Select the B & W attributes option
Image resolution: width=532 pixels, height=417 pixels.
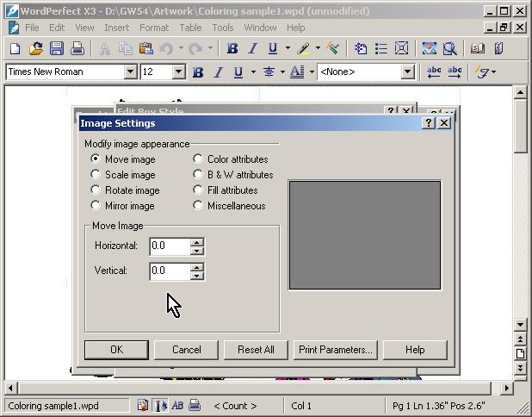pyautogui.click(x=198, y=174)
